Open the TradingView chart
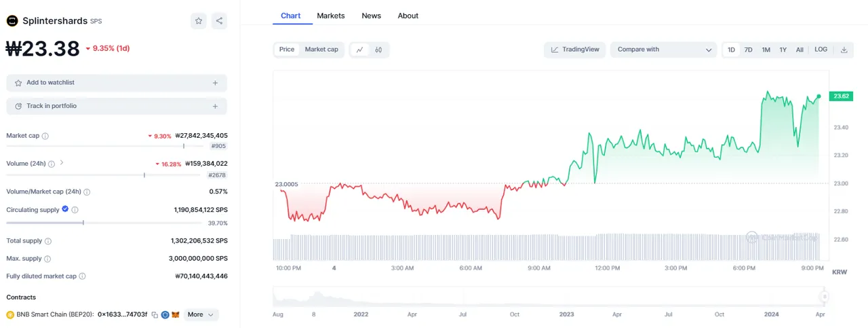 click(x=575, y=50)
